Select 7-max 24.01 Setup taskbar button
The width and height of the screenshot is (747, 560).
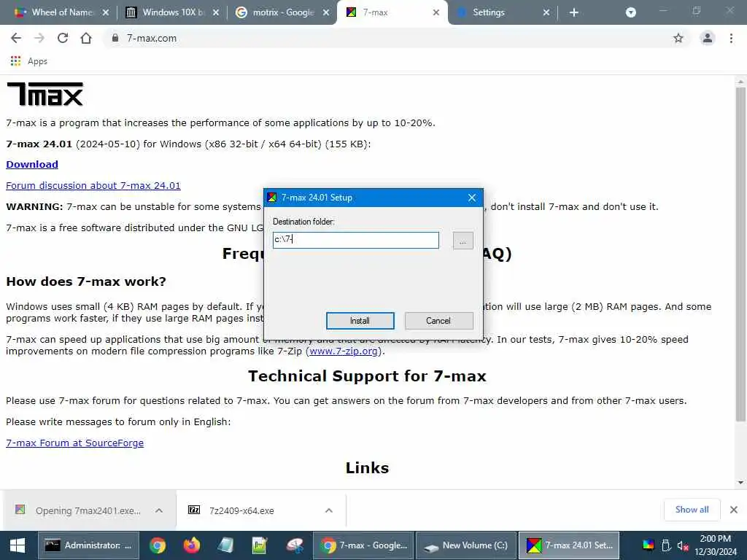tap(569, 545)
